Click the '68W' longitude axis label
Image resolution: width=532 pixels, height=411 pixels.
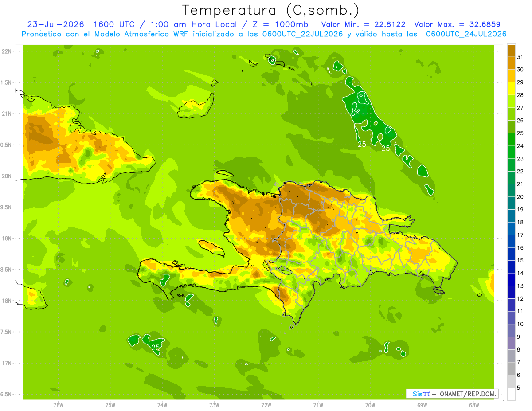pos(474,405)
